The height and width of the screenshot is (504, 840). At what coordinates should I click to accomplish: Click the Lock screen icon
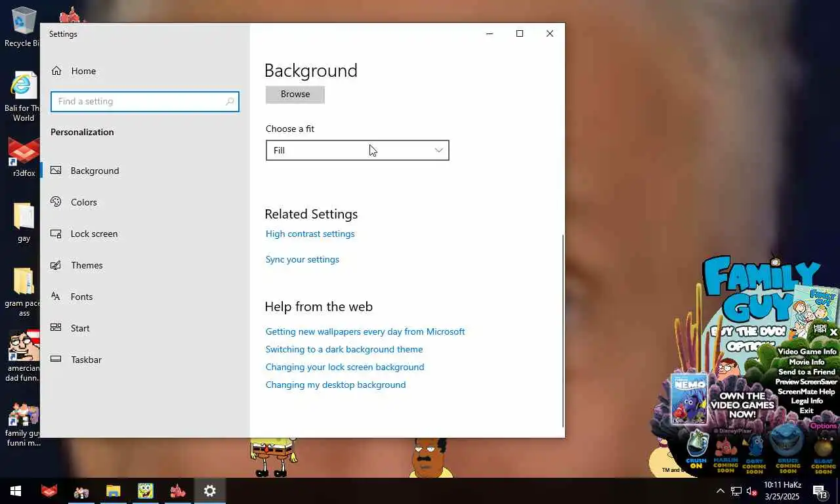[56, 234]
